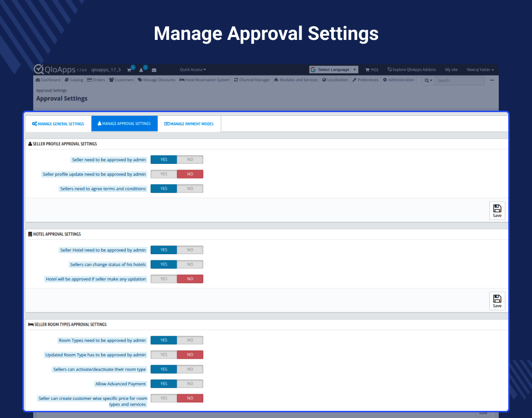Set Sellers activate/deactivate room type to No
This screenshot has height=418, width=532.
tap(190, 369)
